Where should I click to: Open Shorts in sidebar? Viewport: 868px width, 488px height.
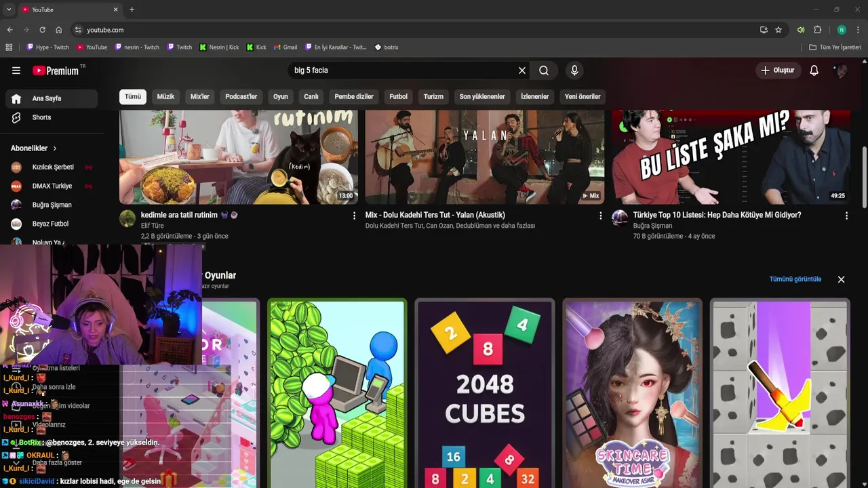(x=52, y=117)
